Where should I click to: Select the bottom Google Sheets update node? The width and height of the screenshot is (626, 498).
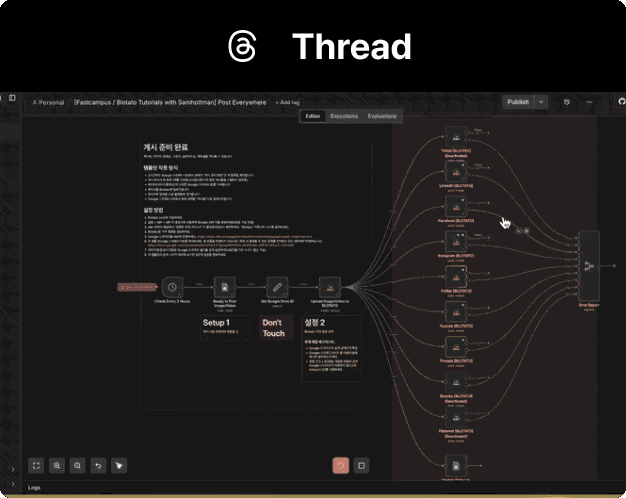click(x=456, y=466)
